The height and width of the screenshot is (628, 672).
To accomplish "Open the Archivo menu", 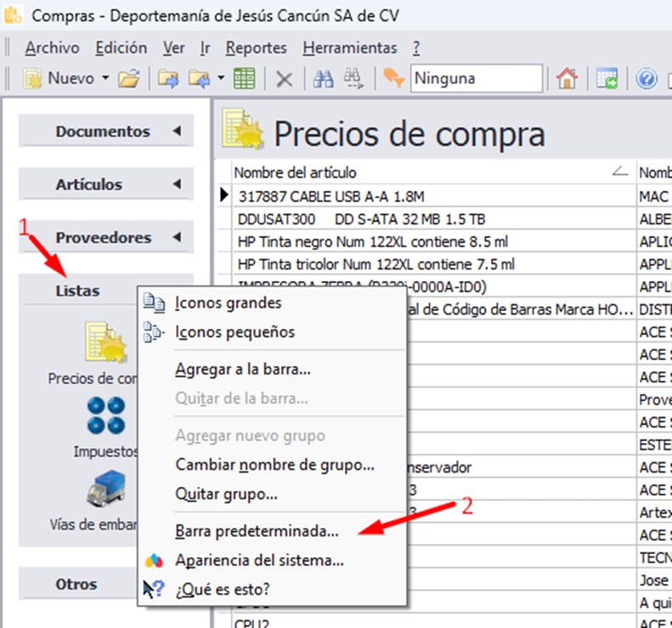I will (x=53, y=48).
